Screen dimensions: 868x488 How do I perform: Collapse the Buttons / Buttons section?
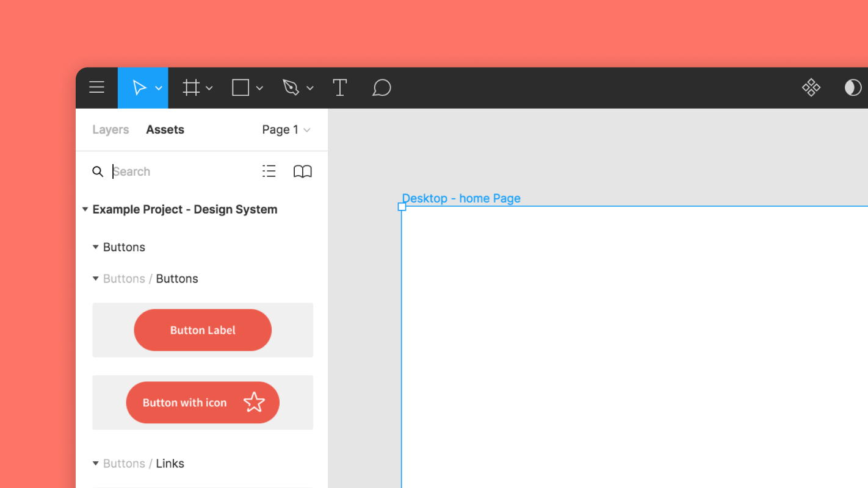point(95,279)
